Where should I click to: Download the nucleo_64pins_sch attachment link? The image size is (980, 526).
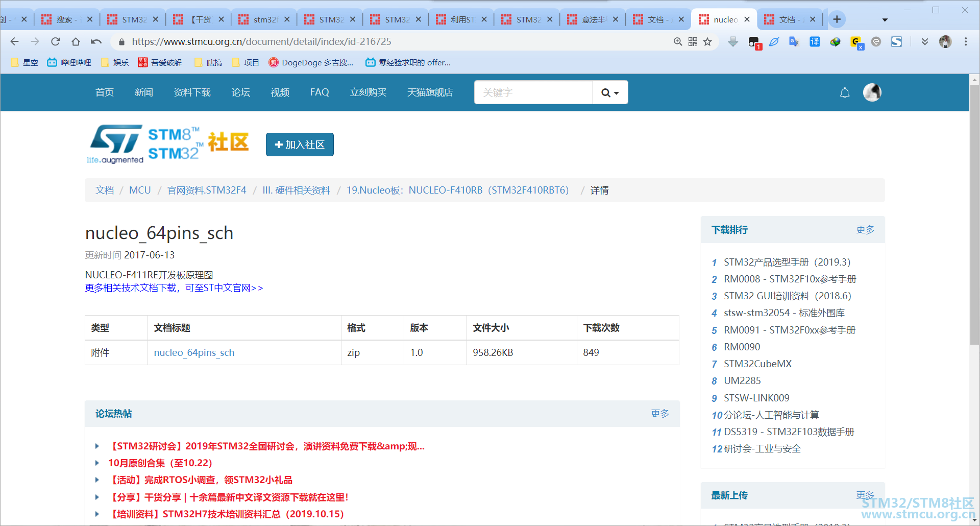click(x=194, y=353)
